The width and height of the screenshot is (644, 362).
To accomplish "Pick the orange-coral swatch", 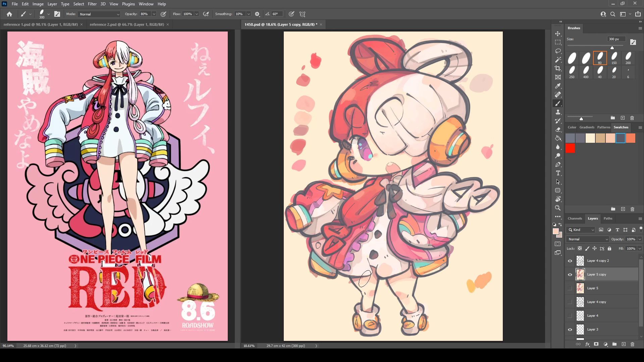I will coord(631,138).
